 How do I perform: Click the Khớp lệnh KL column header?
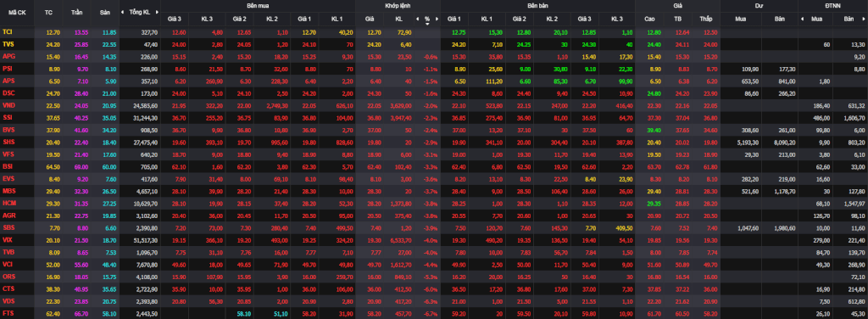click(x=399, y=19)
